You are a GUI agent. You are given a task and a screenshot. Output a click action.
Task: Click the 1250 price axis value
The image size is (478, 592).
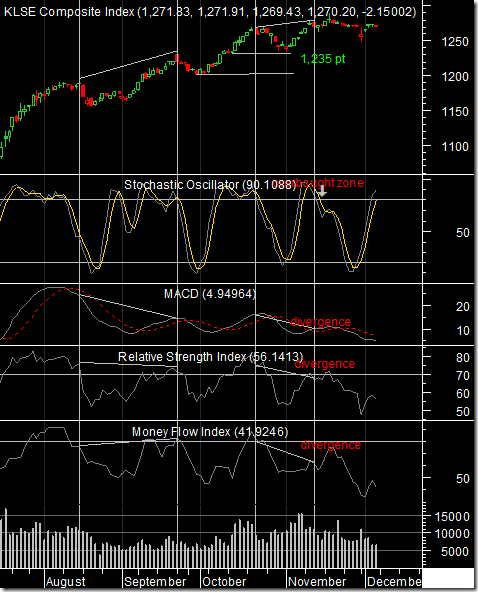tap(455, 42)
